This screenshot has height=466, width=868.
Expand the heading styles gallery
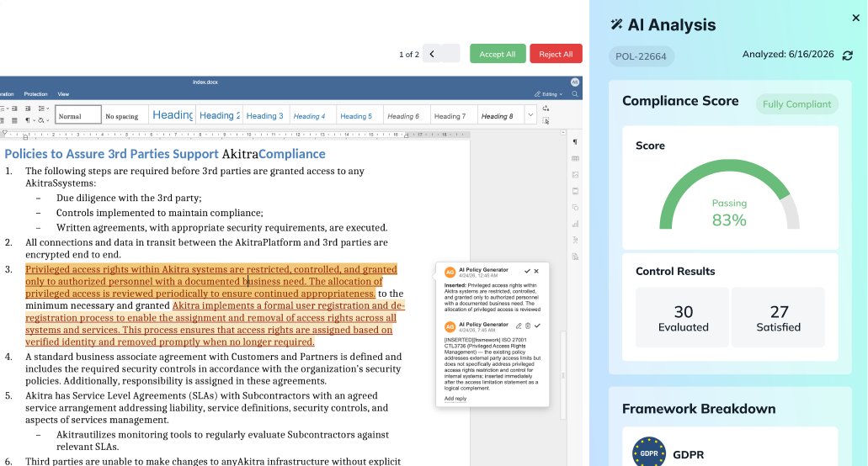[x=530, y=115]
